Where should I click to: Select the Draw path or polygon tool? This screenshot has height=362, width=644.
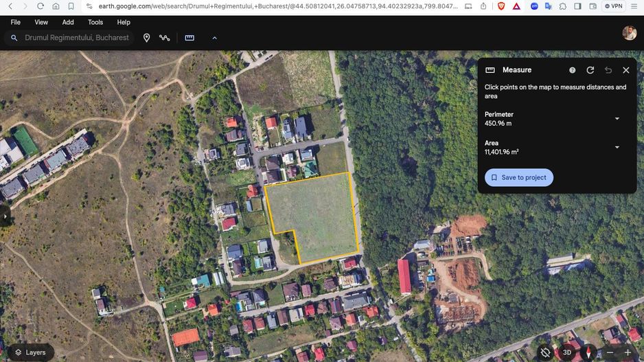coord(165,38)
